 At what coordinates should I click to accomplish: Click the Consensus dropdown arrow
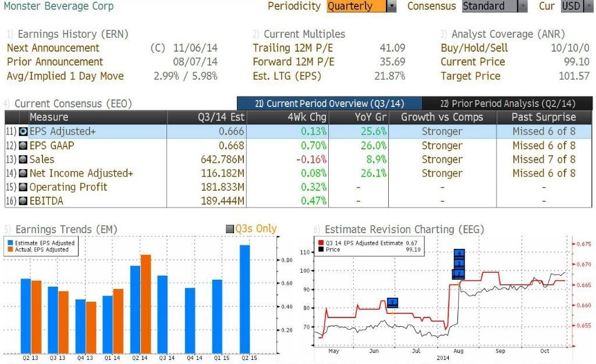(523, 6)
